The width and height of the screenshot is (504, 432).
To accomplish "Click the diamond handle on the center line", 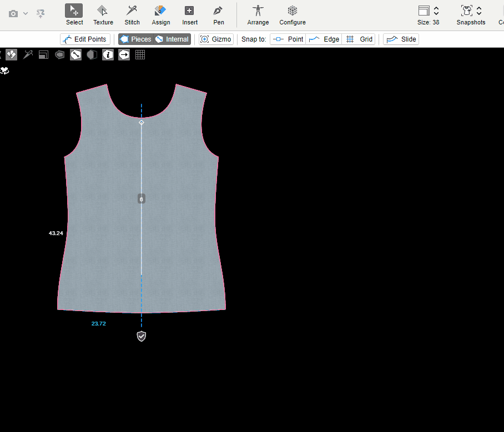I will [x=142, y=123].
